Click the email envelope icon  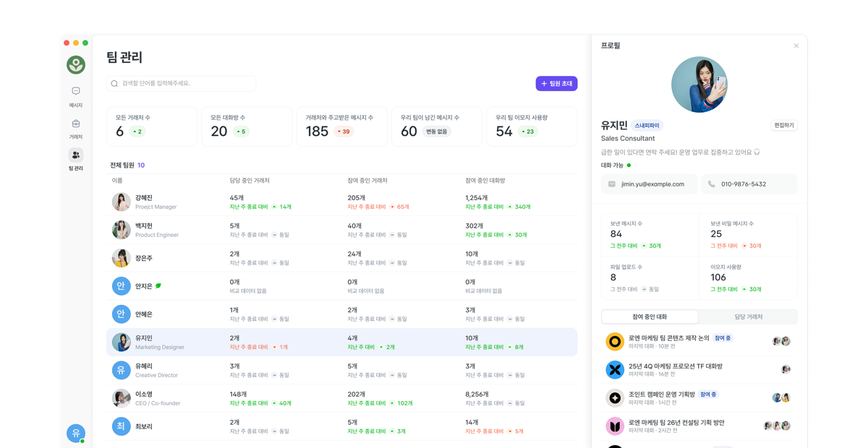click(x=612, y=184)
